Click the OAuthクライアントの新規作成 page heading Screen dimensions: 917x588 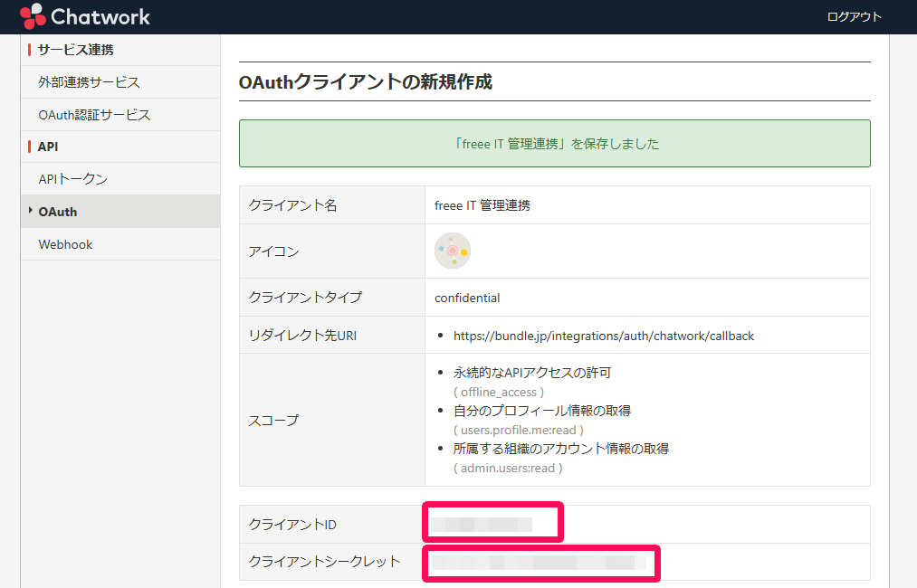point(366,81)
